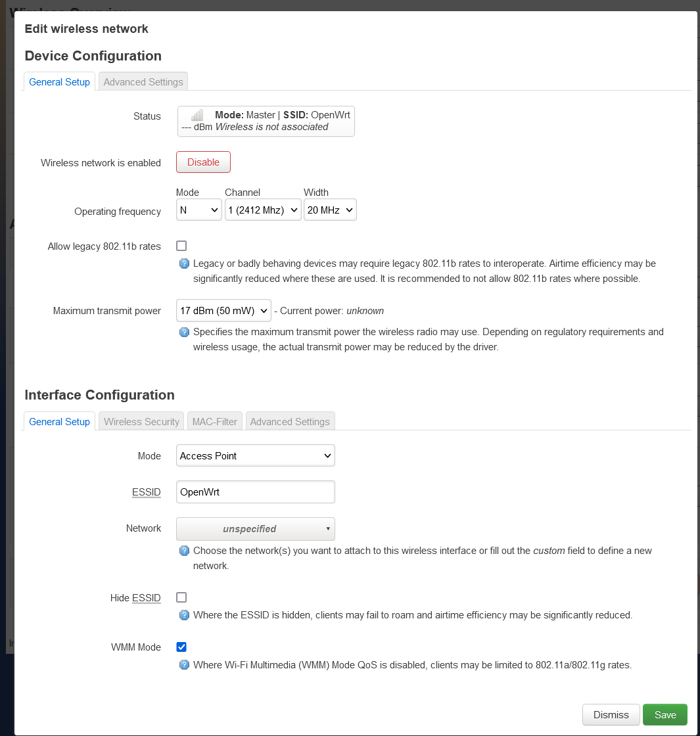Click the 'Edit wireless network' title

[86, 29]
